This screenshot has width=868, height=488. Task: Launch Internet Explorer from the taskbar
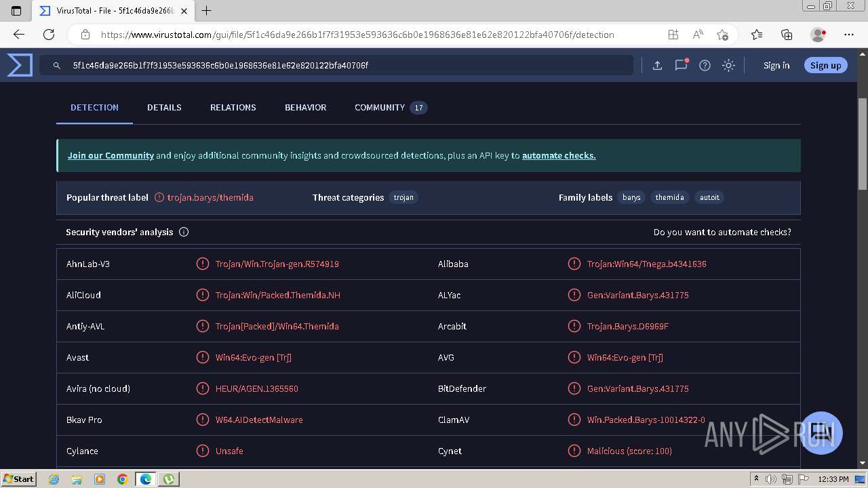pos(54,479)
